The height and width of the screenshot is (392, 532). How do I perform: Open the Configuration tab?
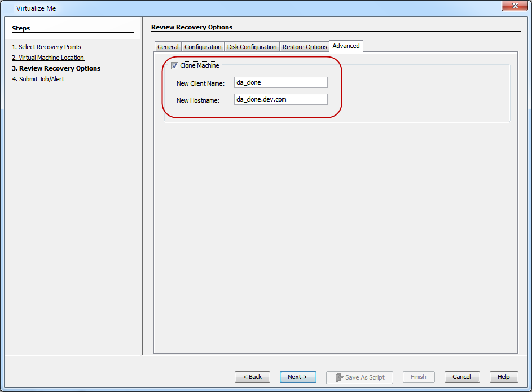[203, 47]
